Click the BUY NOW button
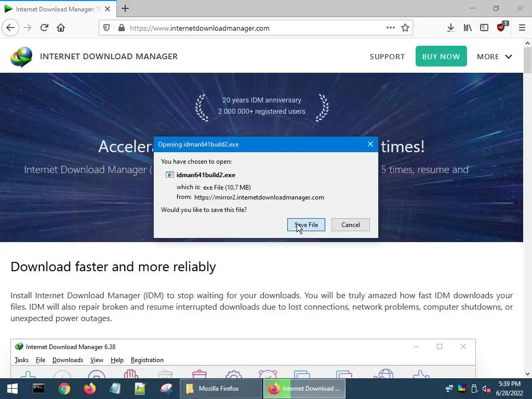 tap(441, 56)
